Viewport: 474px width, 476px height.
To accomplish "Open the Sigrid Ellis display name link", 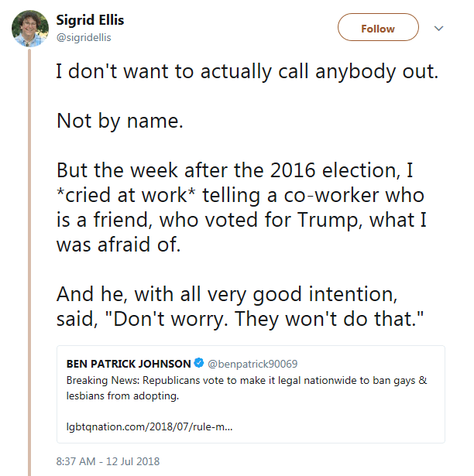I will click(x=91, y=19).
